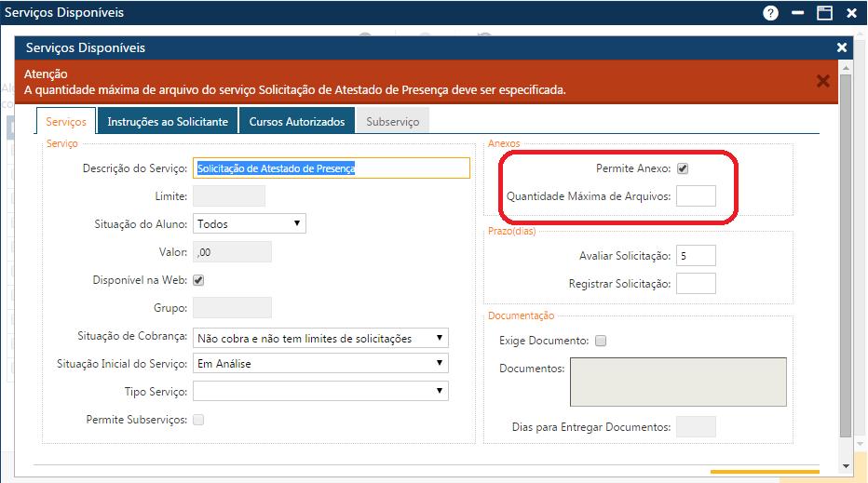Click the dialog's scrollbar down arrow
868x483 pixels.
pyautogui.click(x=846, y=465)
